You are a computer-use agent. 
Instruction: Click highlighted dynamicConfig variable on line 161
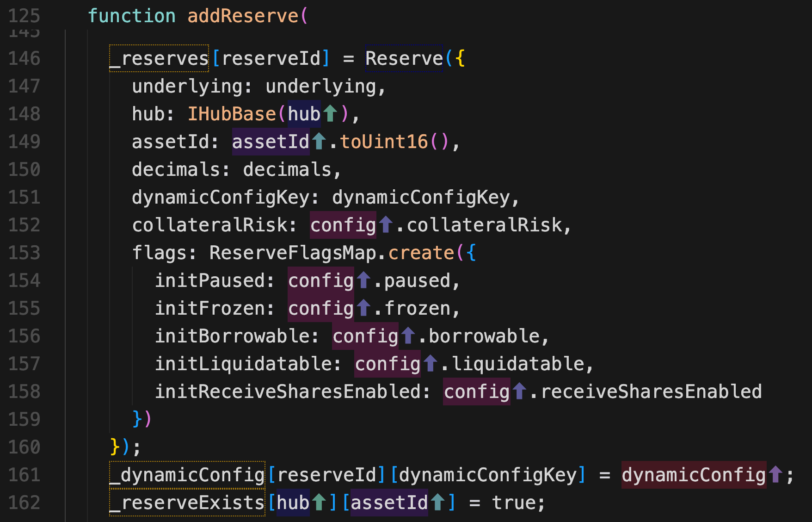pos(694,475)
